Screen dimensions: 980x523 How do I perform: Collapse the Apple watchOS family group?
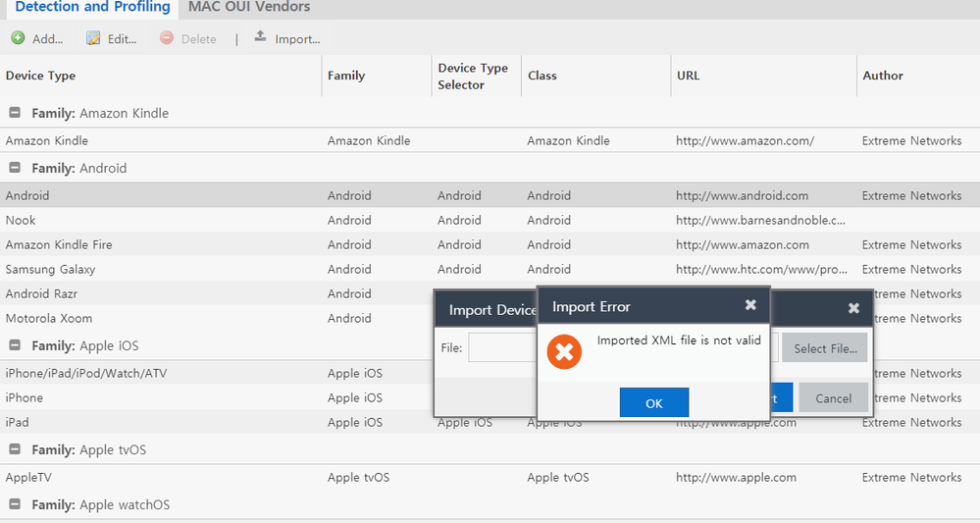coord(15,504)
